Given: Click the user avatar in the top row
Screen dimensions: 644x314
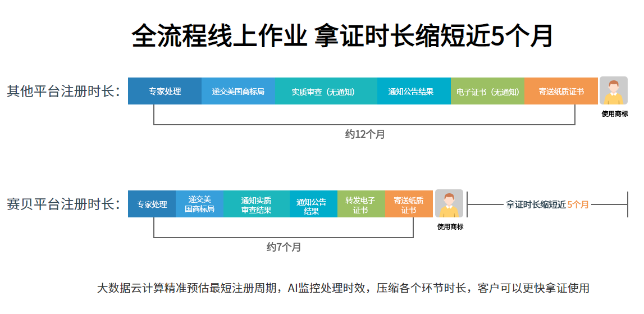Looking at the screenshot, I should (613, 91).
